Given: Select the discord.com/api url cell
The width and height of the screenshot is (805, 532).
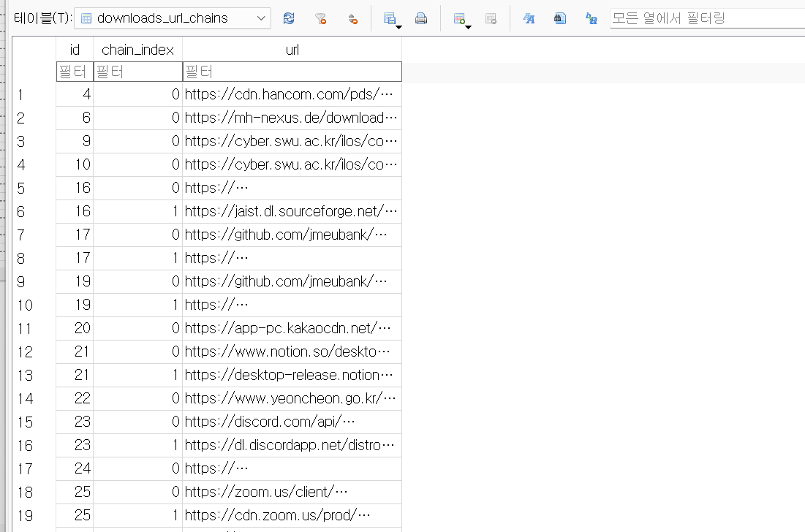Looking at the screenshot, I should 292,422.
